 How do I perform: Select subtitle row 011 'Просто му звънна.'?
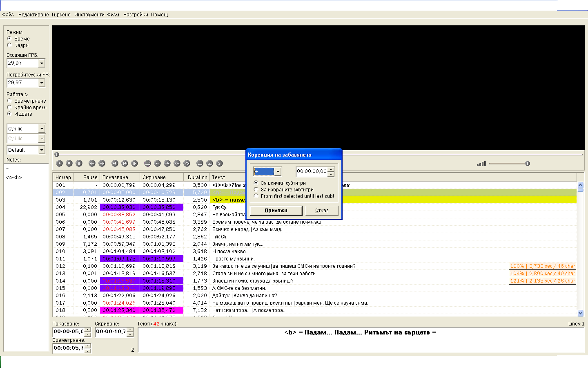(315, 259)
